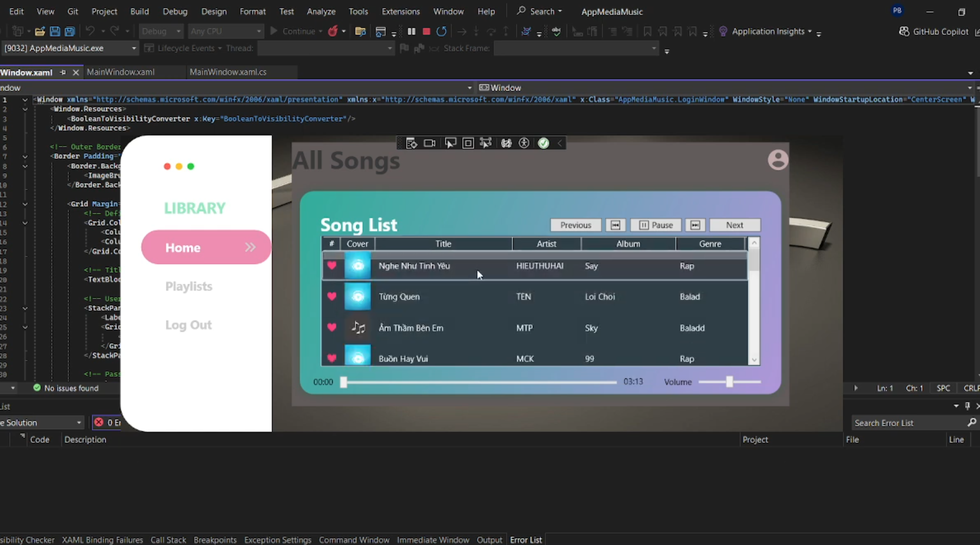The width and height of the screenshot is (980, 545).
Task: Open the Extensions menu
Action: pyautogui.click(x=401, y=12)
